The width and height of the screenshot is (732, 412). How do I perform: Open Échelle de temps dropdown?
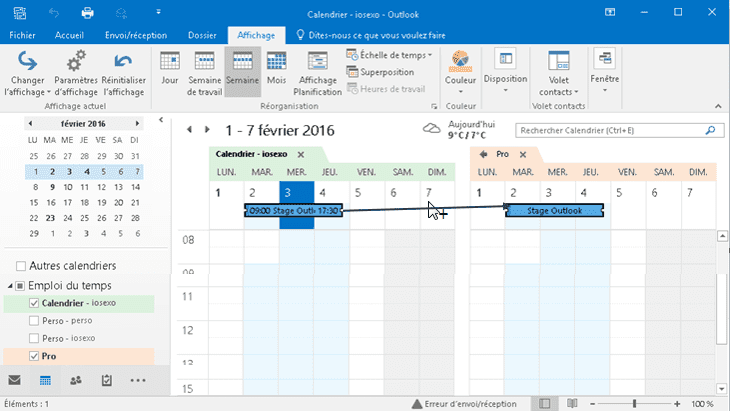point(389,55)
